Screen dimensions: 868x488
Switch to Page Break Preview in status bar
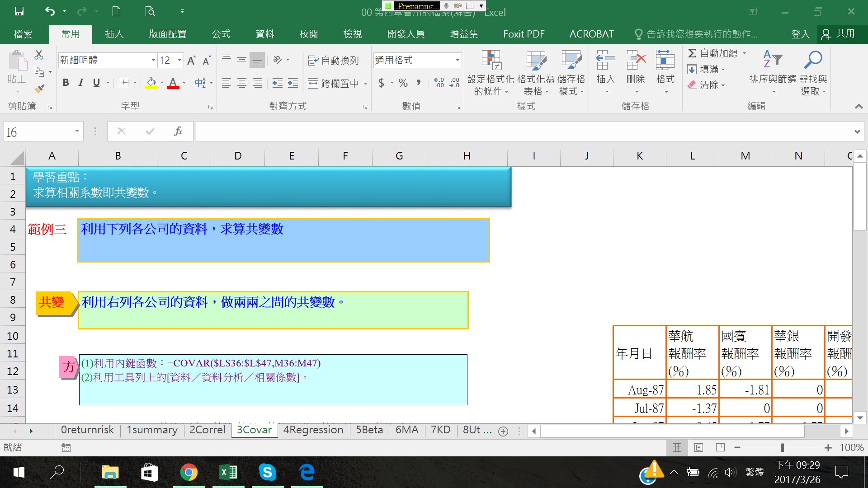720,447
